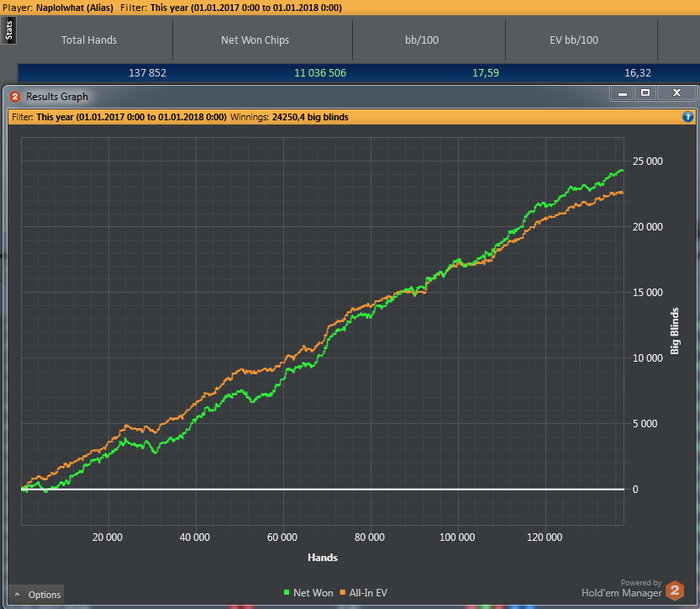Click the 120 000 x-axis value
Screen dimensions: 700x609
click(x=544, y=537)
